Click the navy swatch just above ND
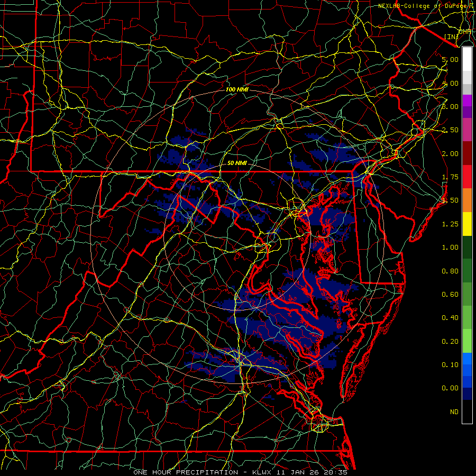Viewport: 476px width, 476px height. [467, 393]
